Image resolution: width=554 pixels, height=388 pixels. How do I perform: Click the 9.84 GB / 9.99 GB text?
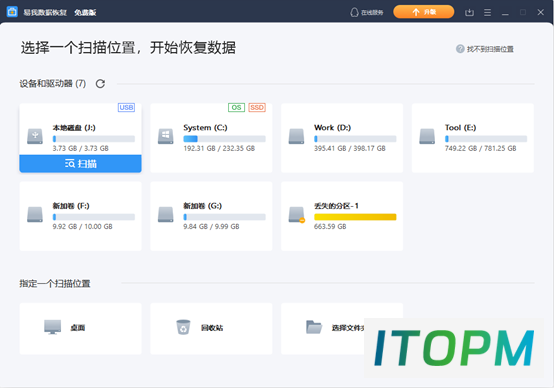tap(211, 227)
